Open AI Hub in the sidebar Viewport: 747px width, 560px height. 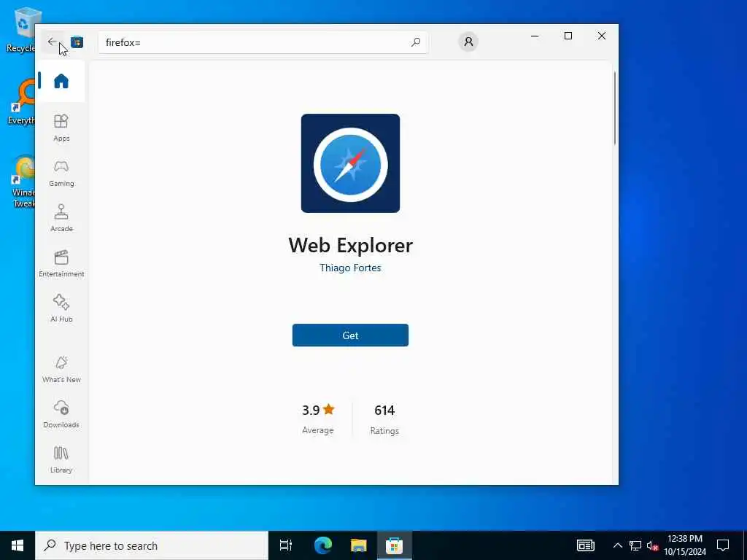point(61,308)
